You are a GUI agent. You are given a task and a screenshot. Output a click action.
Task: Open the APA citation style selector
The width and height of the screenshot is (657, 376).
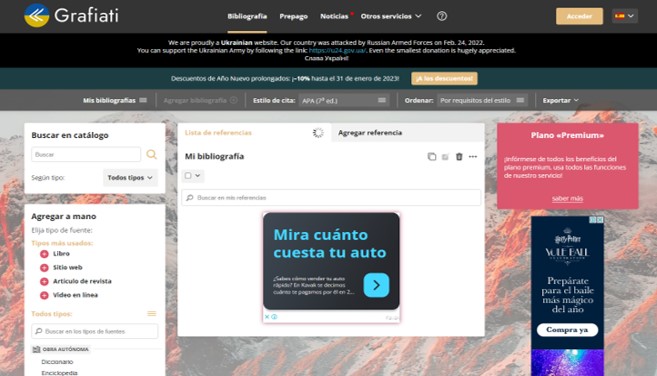(x=344, y=100)
